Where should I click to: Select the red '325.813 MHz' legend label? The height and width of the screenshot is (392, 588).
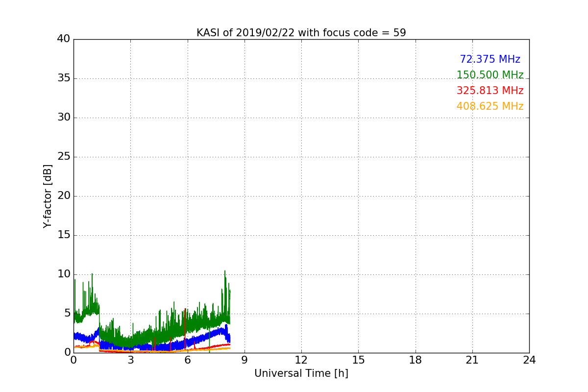490,91
